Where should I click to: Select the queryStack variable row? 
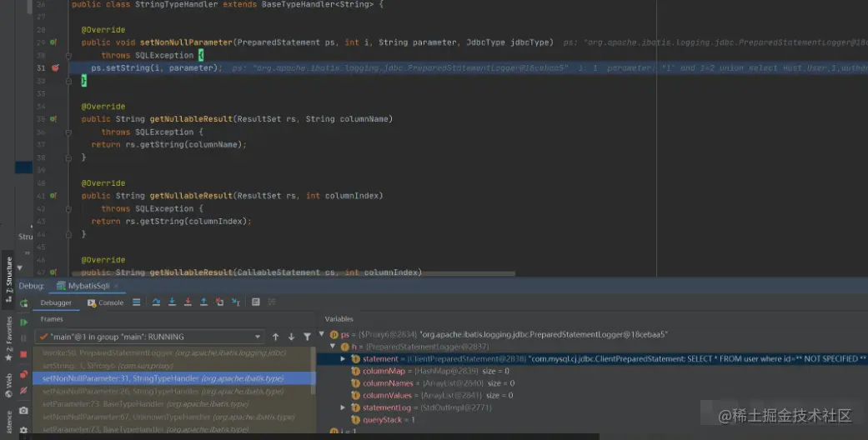click(x=592, y=419)
